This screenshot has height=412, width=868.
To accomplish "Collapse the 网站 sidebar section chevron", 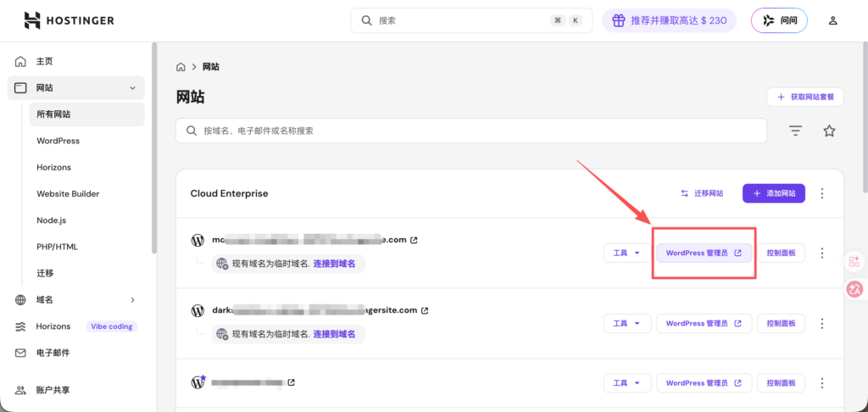I will tap(132, 88).
